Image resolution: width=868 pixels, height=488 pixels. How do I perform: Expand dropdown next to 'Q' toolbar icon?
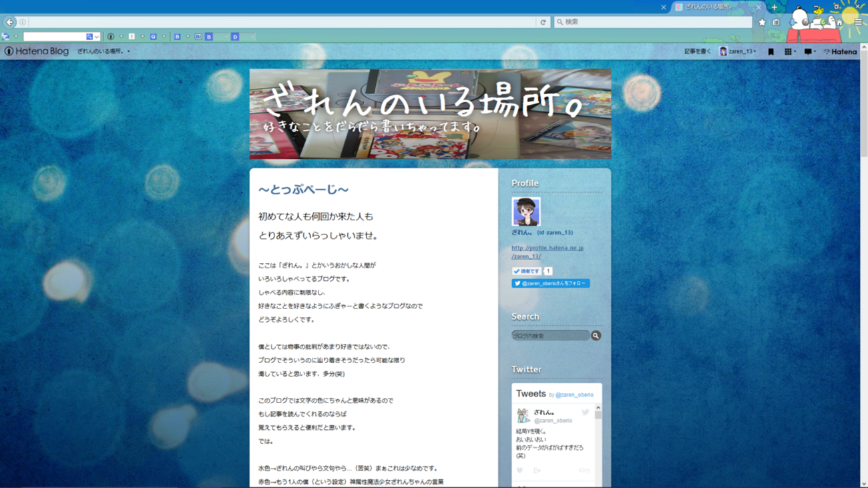(164, 37)
